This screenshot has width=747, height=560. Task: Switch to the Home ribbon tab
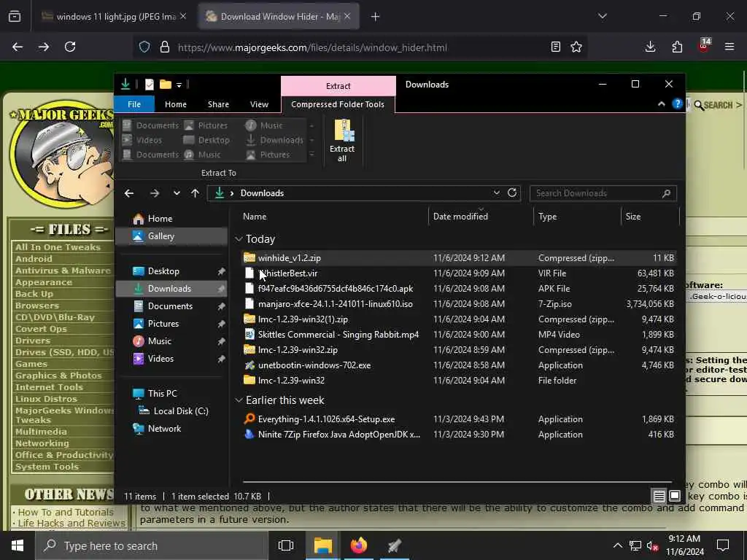click(x=175, y=104)
